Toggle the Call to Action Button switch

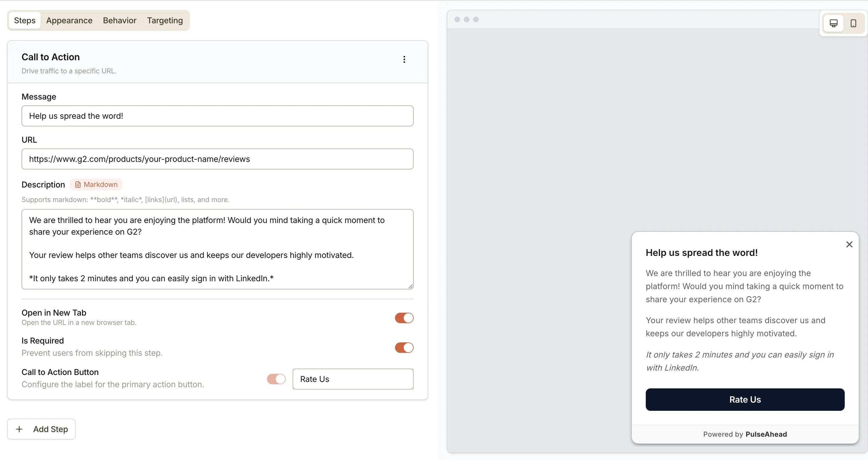[276, 379]
